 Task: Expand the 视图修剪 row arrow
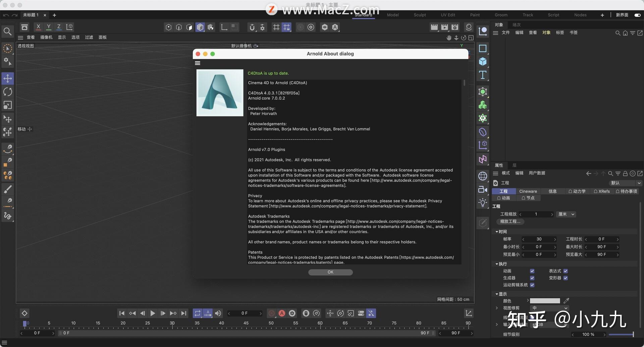coord(497,308)
